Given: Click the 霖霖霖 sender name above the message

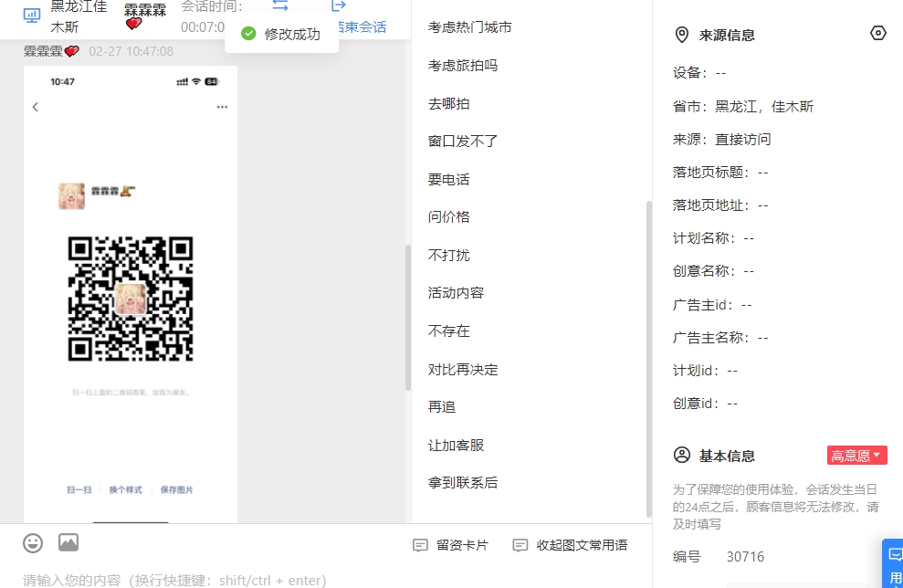Looking at the screenshot, I should 51,51.
